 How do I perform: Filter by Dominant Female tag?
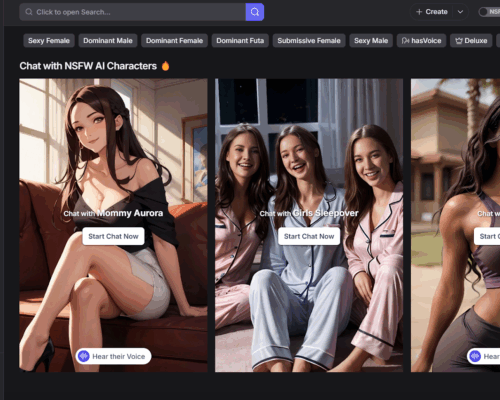point(174,41)
